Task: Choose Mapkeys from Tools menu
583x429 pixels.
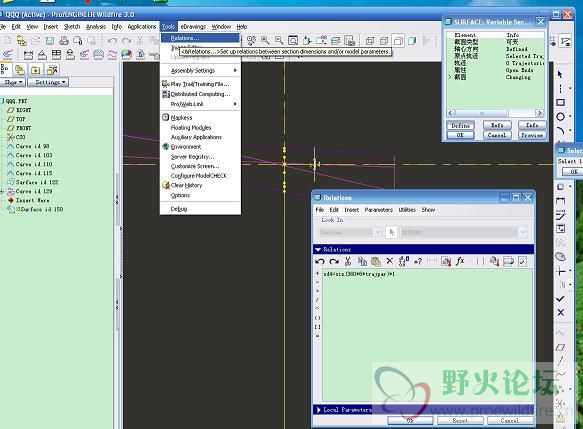Action: (x=181, y=117)
